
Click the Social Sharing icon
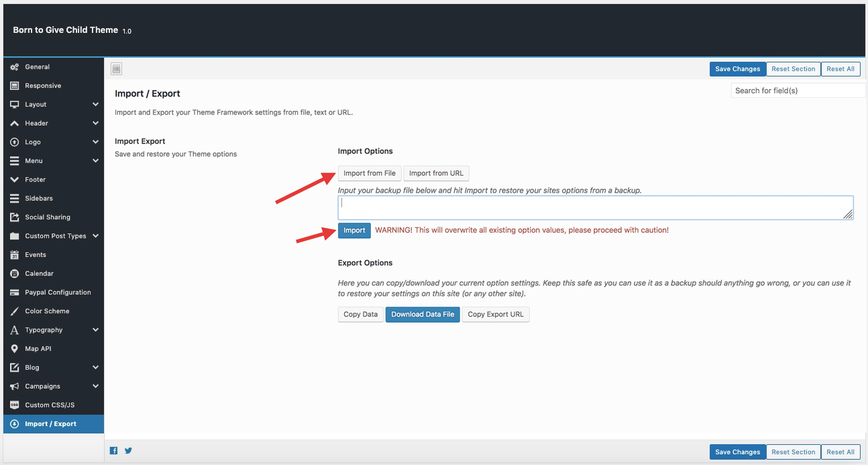[15, 217]
